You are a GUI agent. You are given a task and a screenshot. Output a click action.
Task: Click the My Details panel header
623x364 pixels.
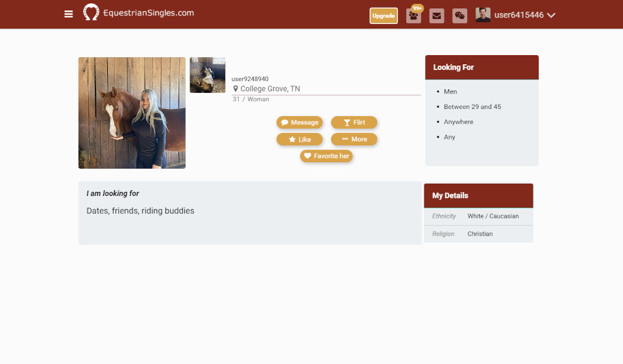(478, 195)
